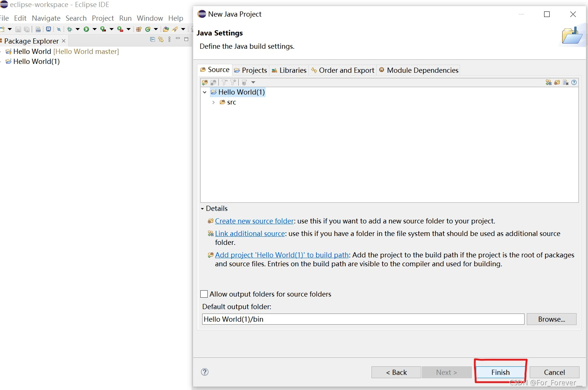Open Package Explorer view menu dots
Screen dimensions: 588x390
(169, 39)
